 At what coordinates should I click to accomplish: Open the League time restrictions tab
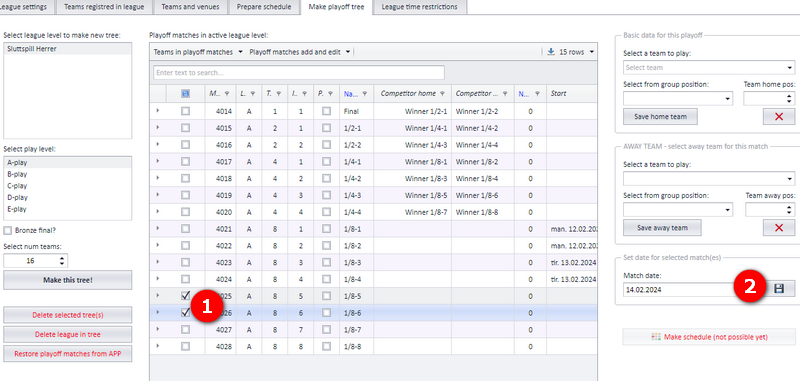419,7
